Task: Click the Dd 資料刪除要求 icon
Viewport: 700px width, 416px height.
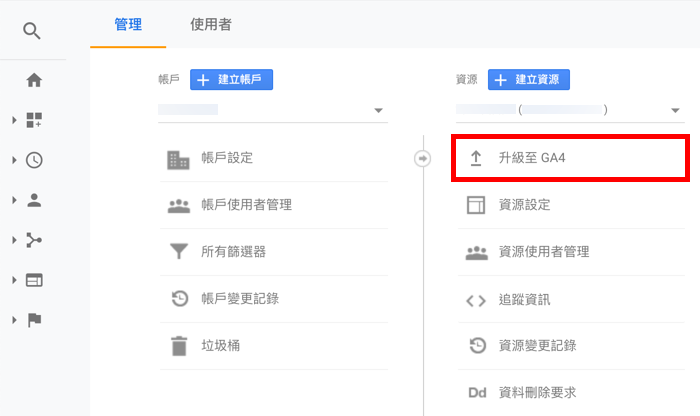Action: click(x=477, y=393)
